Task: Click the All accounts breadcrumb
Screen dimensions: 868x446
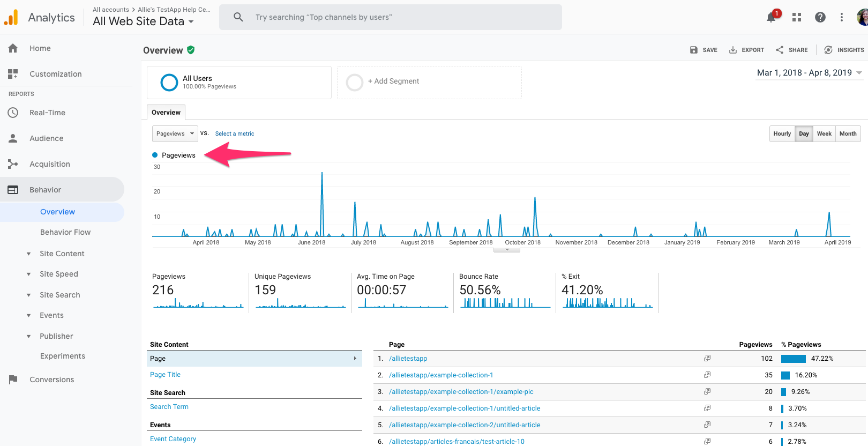Action: pos(111,10)
